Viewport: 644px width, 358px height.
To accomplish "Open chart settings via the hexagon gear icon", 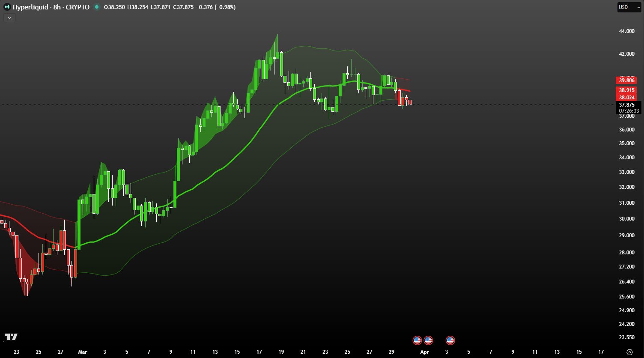I will (629, 352).
